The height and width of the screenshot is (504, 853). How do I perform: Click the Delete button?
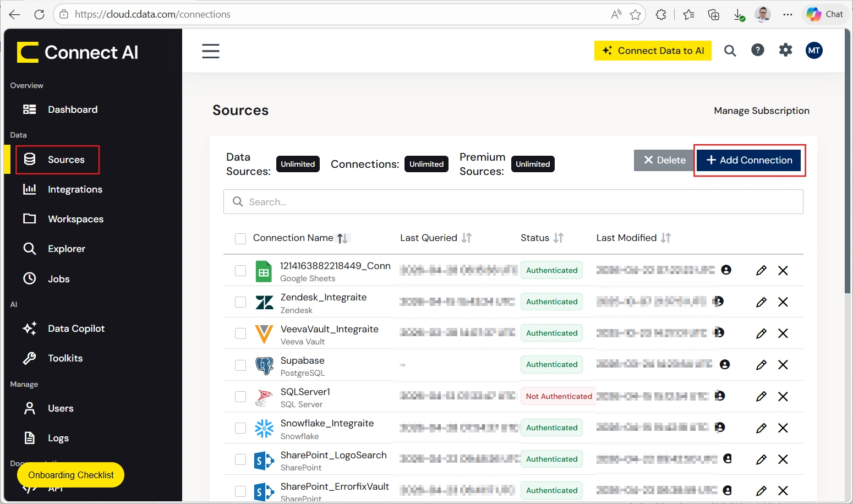664,160
